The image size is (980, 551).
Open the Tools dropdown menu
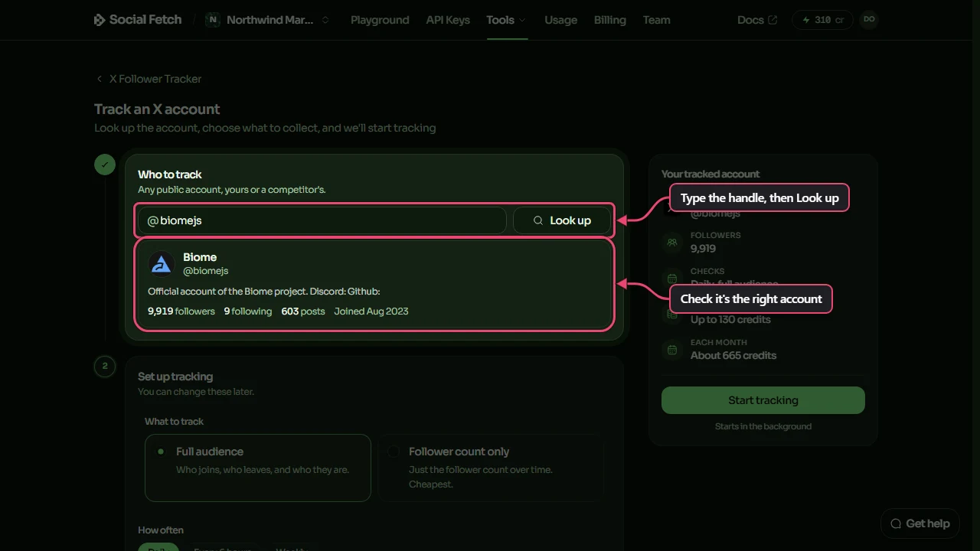[x=506, y=20]
